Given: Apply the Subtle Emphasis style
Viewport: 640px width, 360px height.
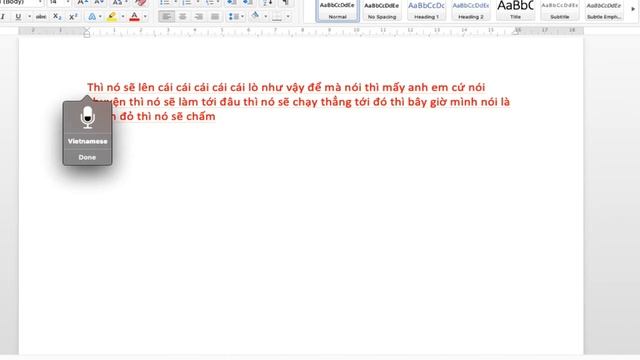Looking at the screenshot, I should 604,11.
